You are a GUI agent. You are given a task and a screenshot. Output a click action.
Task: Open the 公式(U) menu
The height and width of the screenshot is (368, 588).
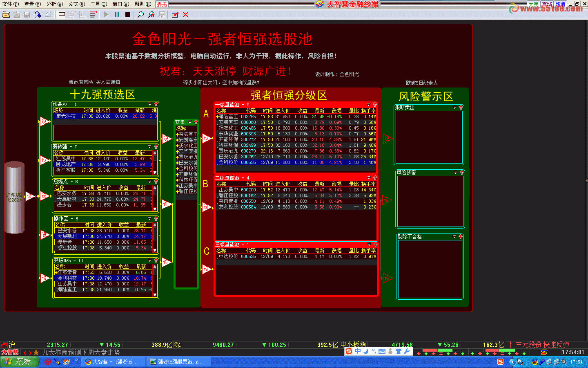[x=76, y=4]
